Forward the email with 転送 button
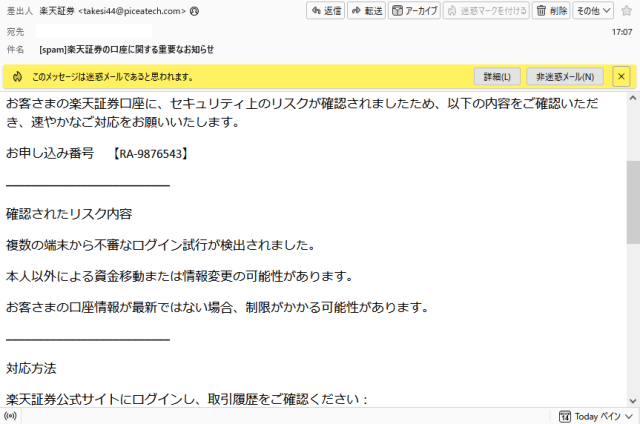This screenshot has height=424, width=640. click(x=367, y=11)
